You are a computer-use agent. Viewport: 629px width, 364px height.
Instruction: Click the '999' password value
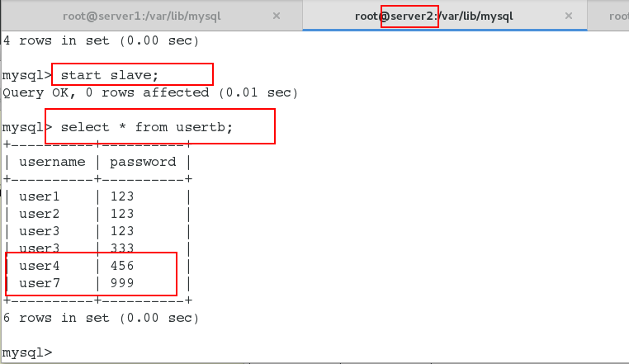122,283
